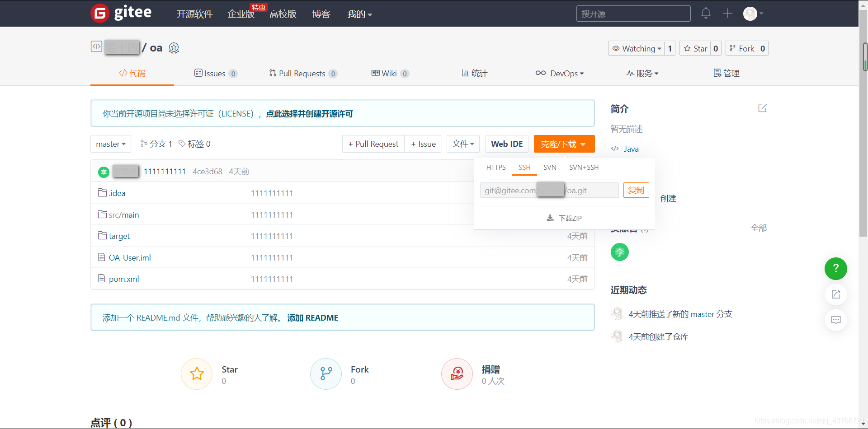Click the Star button
This screenshot has width=868, height=429.
tap(695, 48)
